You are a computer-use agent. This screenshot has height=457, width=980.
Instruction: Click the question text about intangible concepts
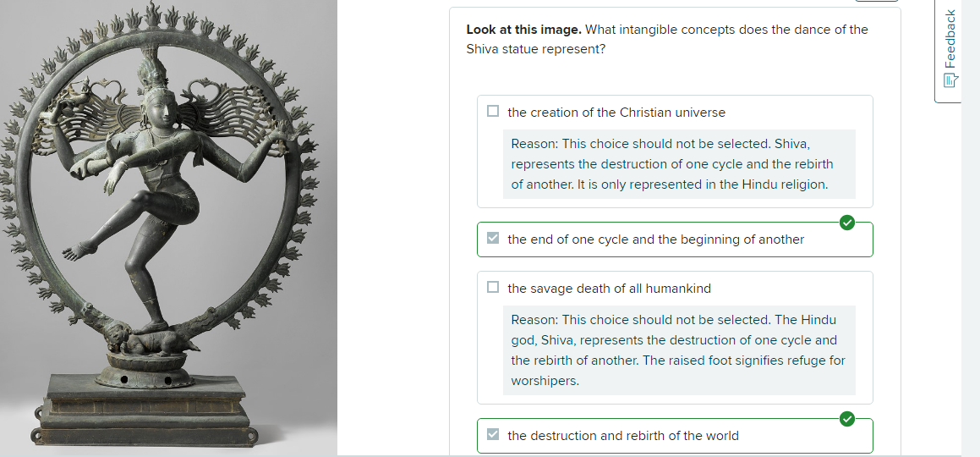[725, 30]
